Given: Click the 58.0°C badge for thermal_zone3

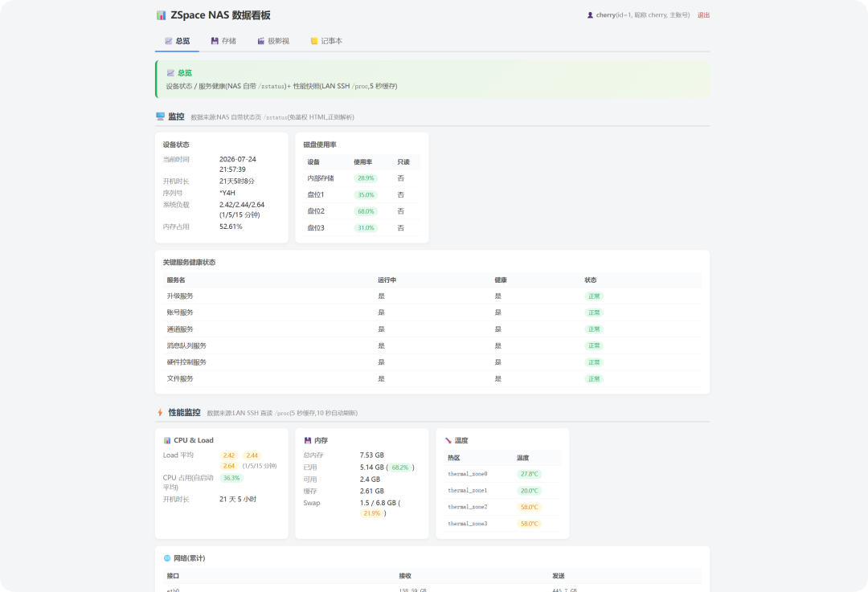Looking at the screenshot, I should click(x=529, y=524).
